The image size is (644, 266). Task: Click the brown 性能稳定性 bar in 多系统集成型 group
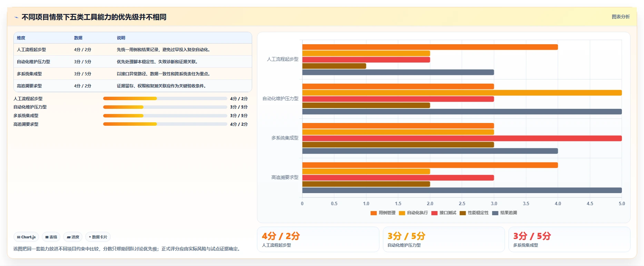pos(398,145)
